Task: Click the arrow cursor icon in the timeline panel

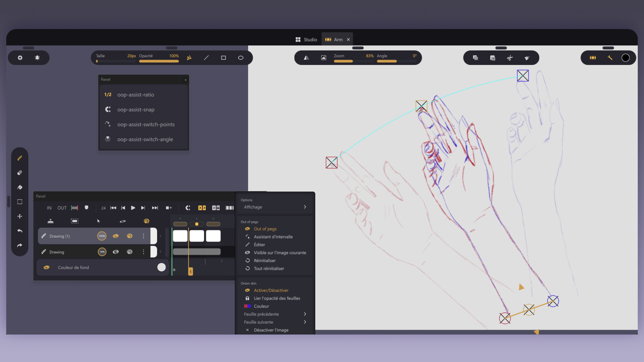Action: point(98,221)
